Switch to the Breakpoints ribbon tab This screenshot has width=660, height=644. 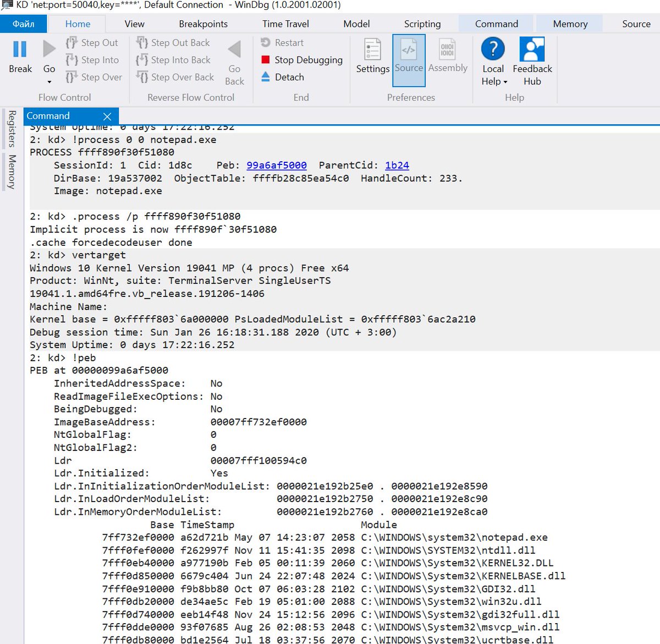click(x=203, y=24)
